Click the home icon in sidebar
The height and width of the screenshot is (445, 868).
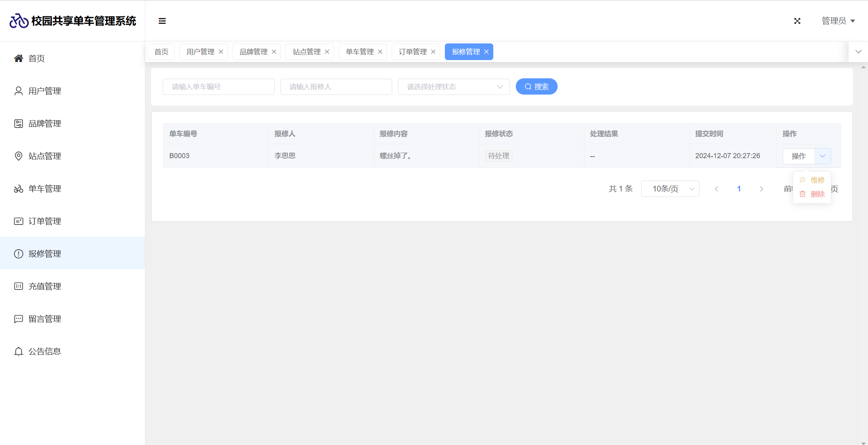click(x=18, y=59)
